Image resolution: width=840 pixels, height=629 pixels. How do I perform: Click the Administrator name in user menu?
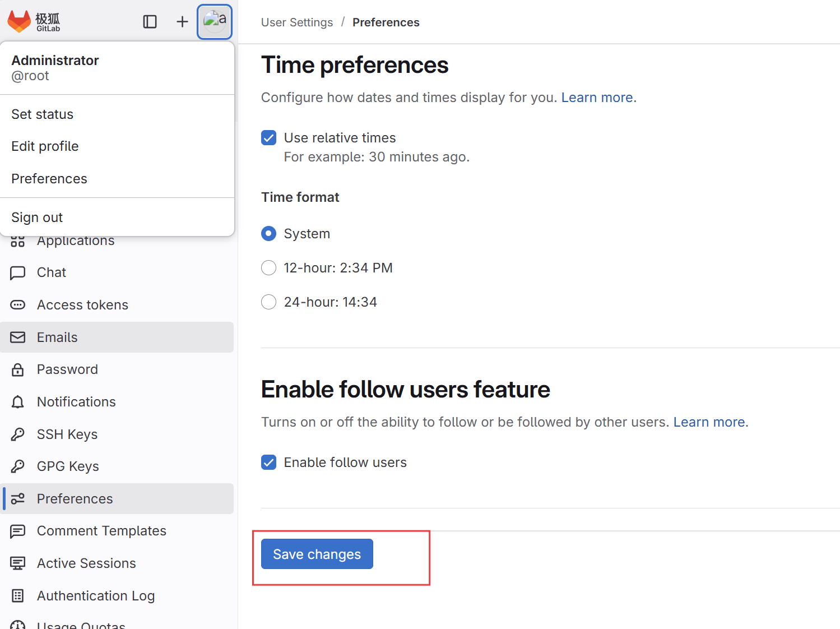click(x=55, y=61)
